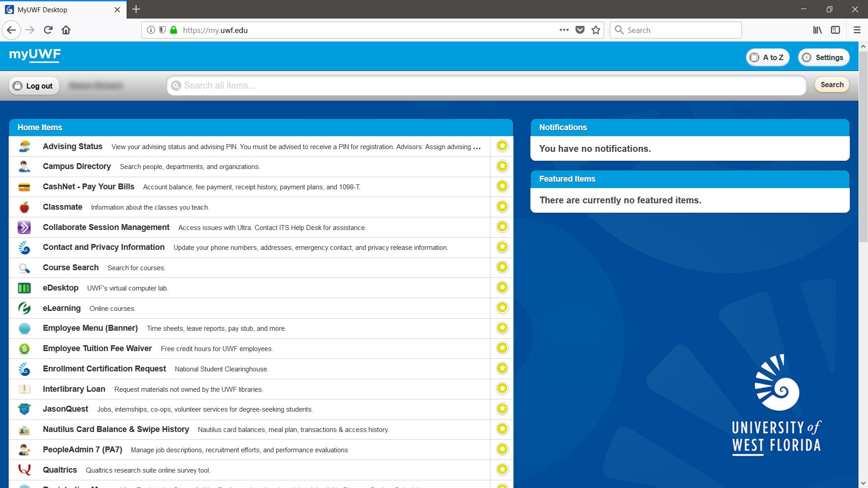Open the Settings button
The width and height of the screenshot is (868, 488).
pos(824,57)
